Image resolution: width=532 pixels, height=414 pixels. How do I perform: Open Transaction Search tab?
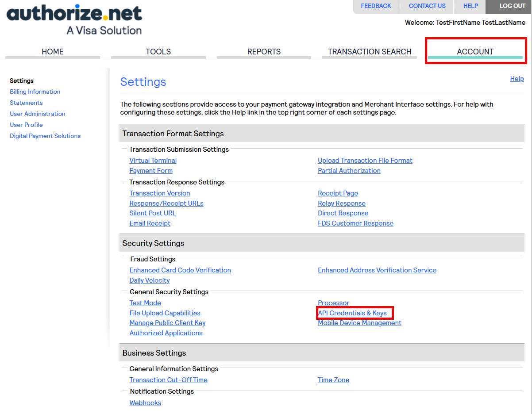369,52
